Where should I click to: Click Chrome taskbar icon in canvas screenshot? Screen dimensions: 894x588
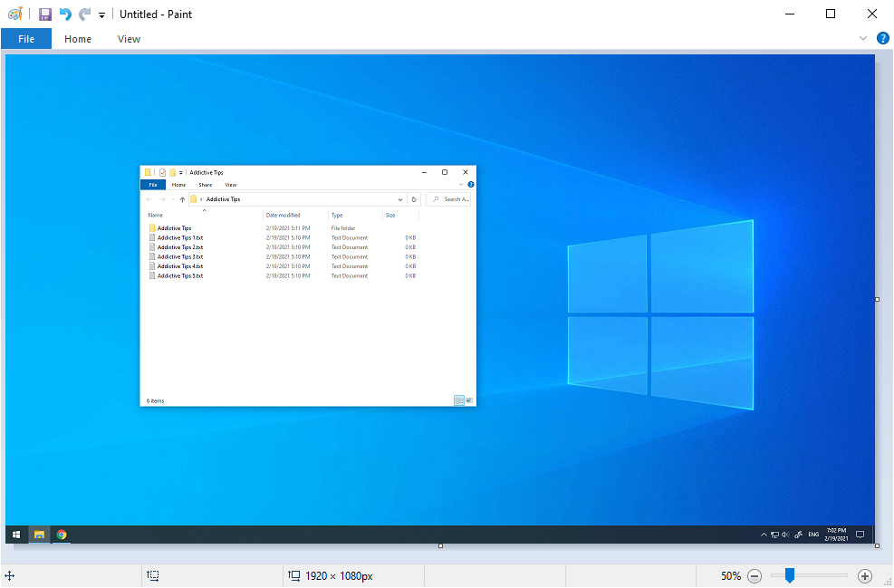pos(62,535)
